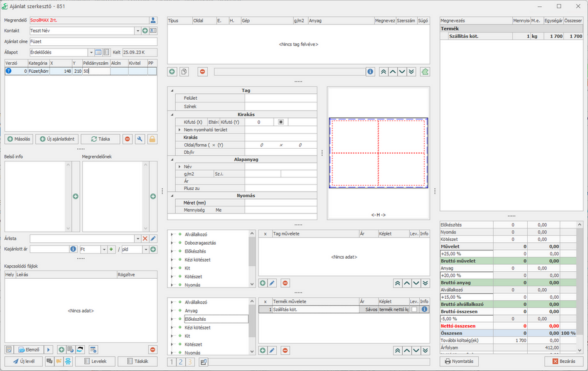This screenshot has height=371, width=588.
Task: Toggle the Lev. checkbox for Szállítás köt.
Action: (414, 309)
